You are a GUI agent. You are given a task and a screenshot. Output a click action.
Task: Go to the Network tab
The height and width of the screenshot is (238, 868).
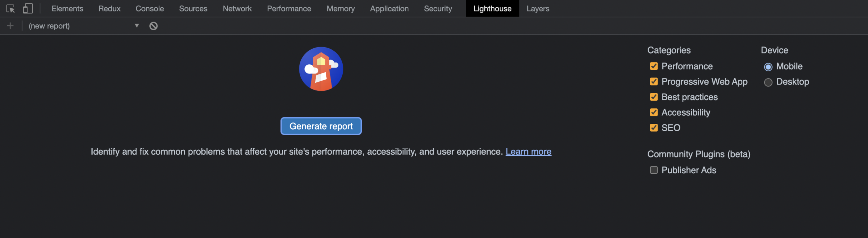tap(237, 8)
